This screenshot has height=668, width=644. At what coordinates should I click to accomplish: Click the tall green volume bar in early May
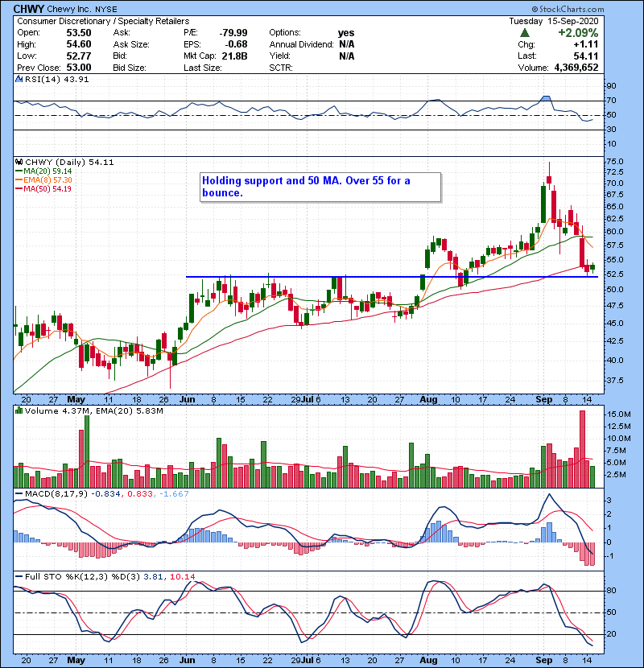coord(87,452)
